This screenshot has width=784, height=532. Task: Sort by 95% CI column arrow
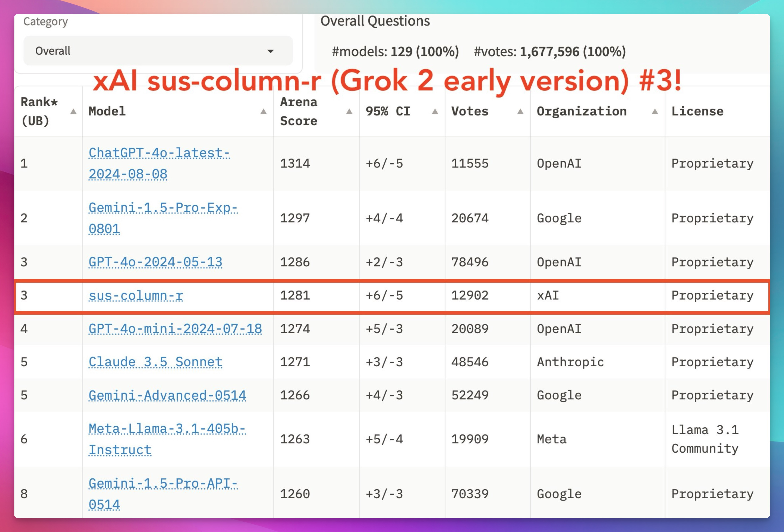435,112
